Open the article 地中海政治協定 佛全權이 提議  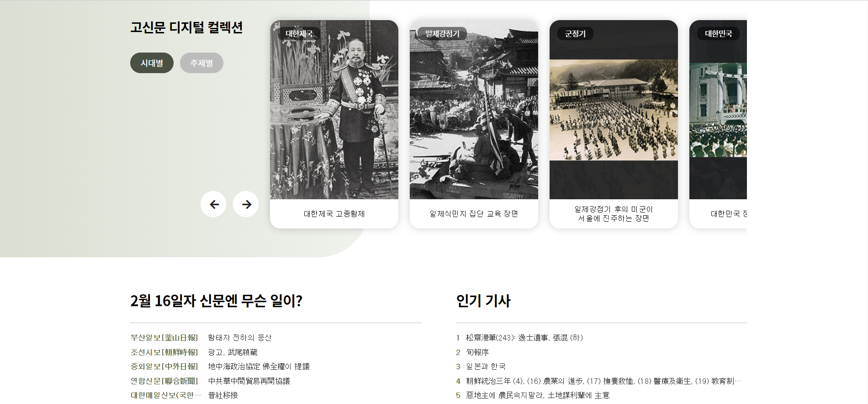[x=259, y=367]
